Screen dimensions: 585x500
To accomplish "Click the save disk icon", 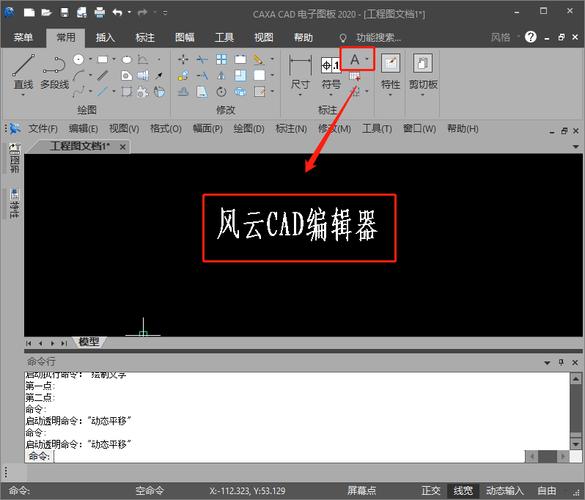I will tap(65, 13).
